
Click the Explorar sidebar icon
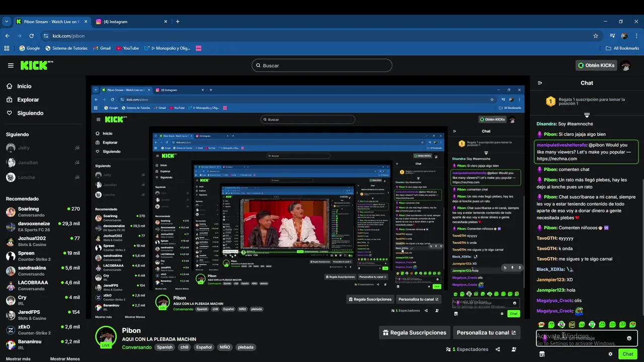click(10, 100)
